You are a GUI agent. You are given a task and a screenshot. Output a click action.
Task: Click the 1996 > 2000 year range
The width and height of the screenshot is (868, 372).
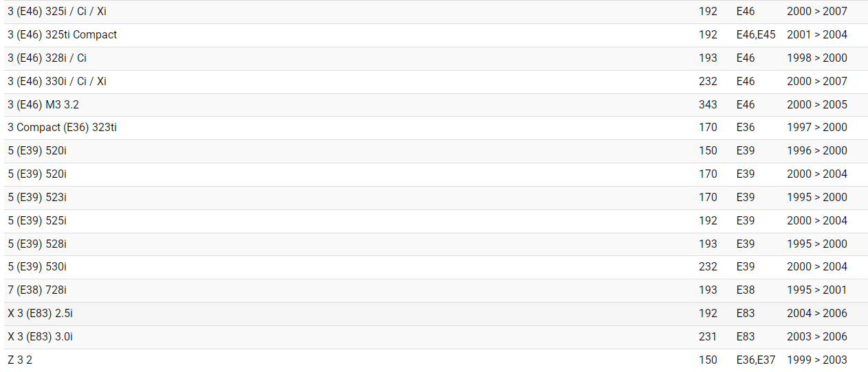coord(816,151)
